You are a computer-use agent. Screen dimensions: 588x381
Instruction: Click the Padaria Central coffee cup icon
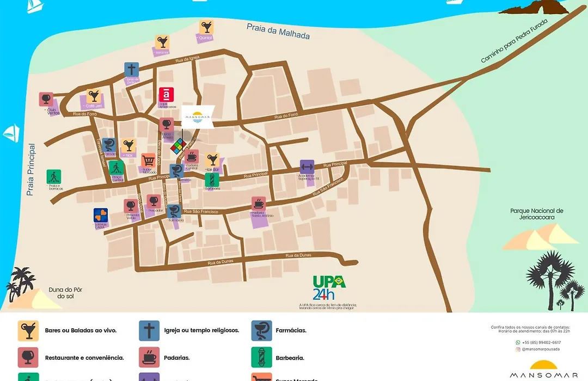192,157
